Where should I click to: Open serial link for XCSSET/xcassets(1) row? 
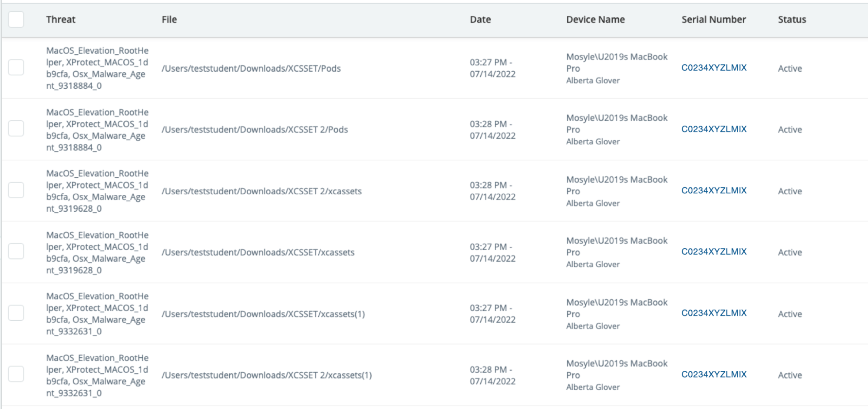pos(713,313)
